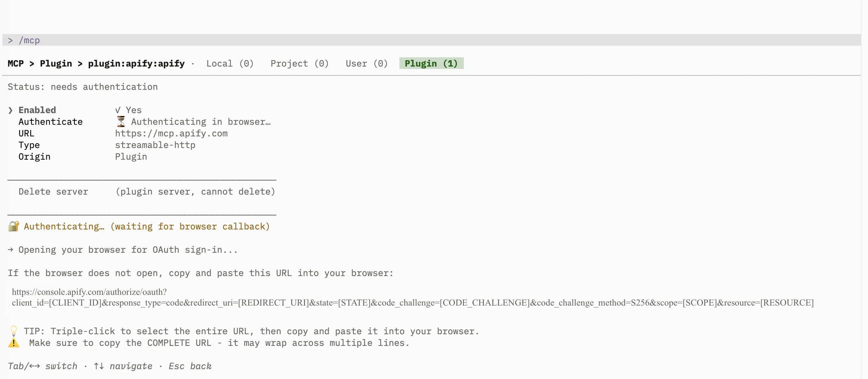The height and width of the screenshot is (379, 868).
Task: Select the Plugin (1) tab
Action: (x=431, y=63)
